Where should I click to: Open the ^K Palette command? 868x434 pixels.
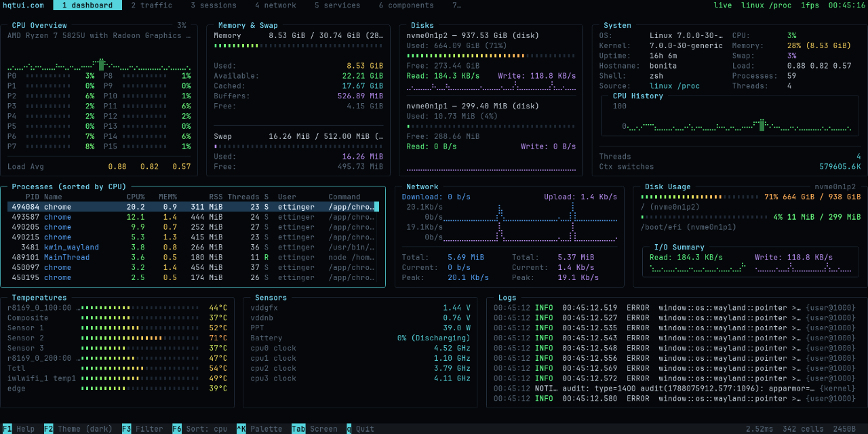tap(259, 429)
